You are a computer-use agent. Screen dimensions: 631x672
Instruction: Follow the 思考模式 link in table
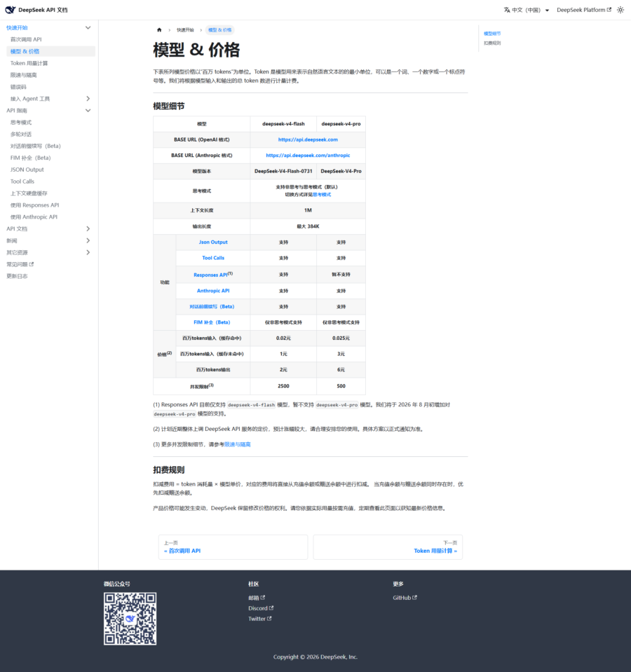322,195
